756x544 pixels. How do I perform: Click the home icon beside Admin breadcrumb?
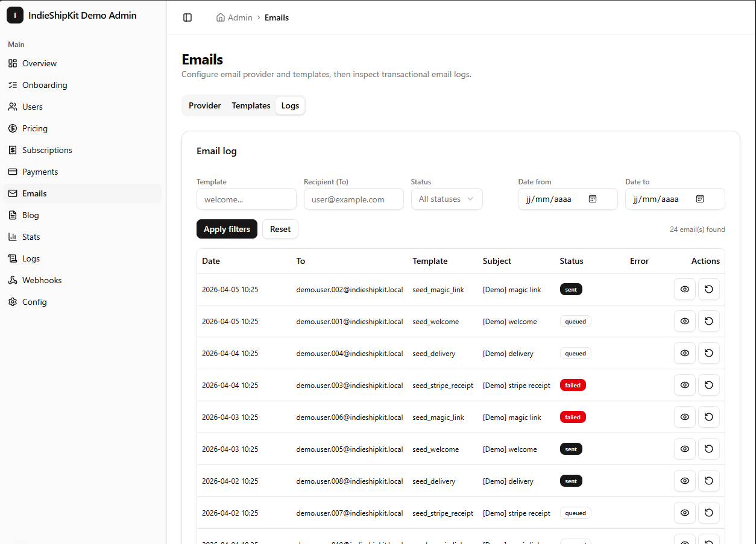point(221,17)
